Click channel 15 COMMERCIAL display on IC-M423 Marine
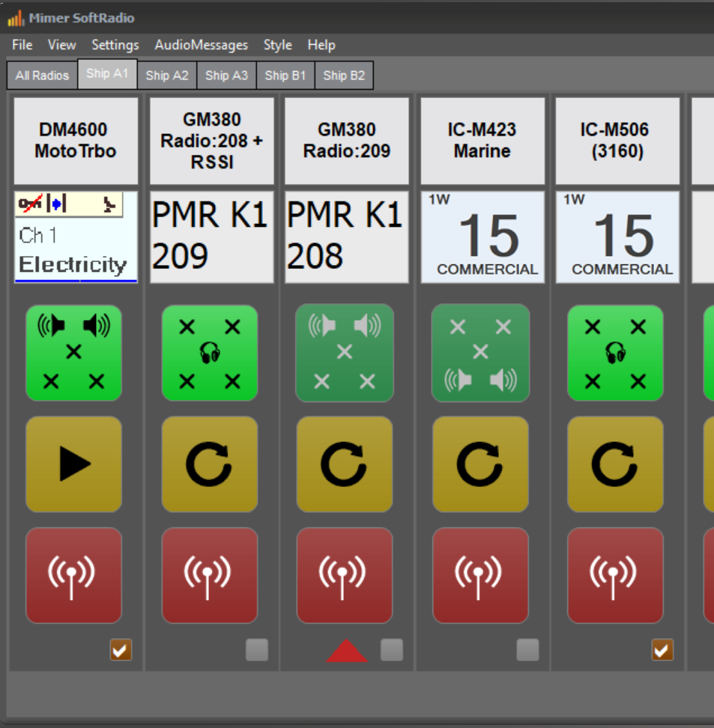 coord(482,237)
